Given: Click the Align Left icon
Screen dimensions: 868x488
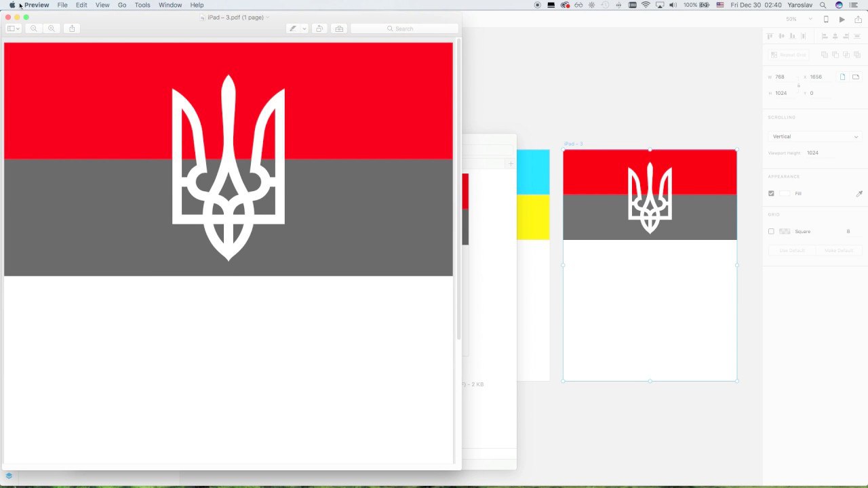Looking at the screenshot, I should [x=825, y=36].
